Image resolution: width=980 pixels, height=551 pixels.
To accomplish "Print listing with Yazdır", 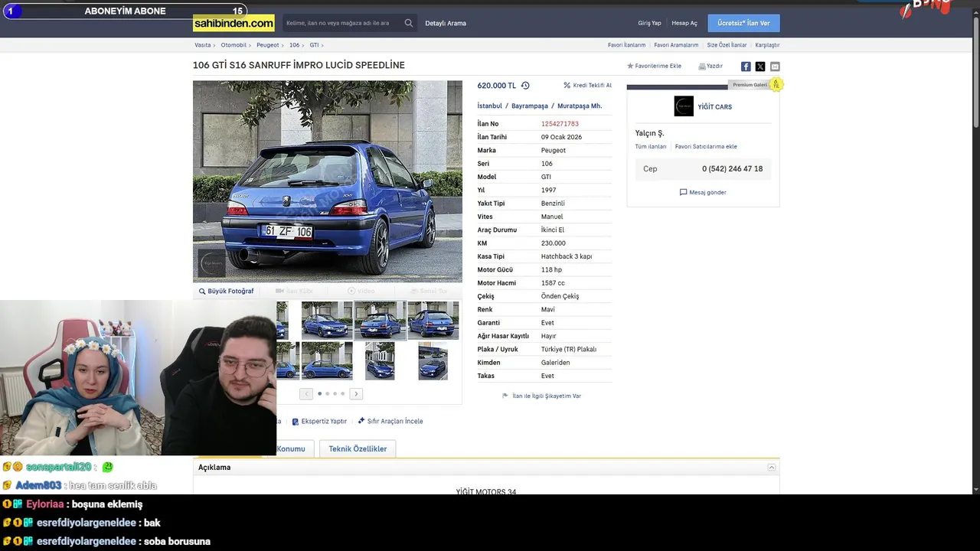I will coord(710,66).
